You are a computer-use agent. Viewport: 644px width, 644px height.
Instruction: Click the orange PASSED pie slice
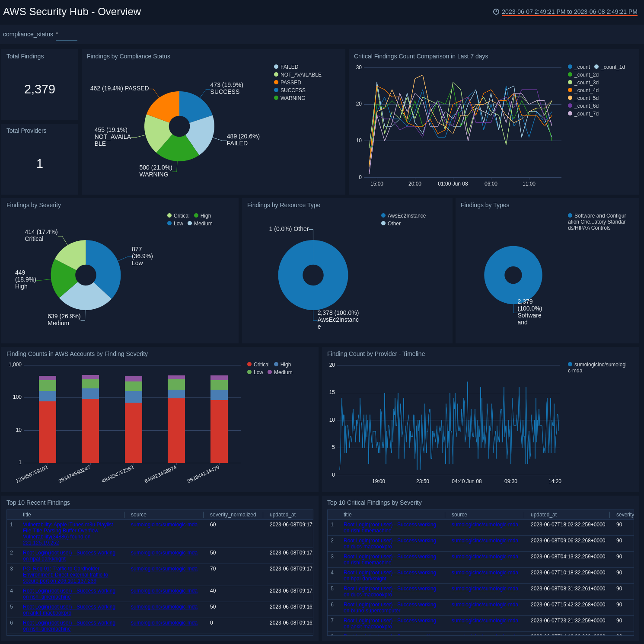click(166, 106)
